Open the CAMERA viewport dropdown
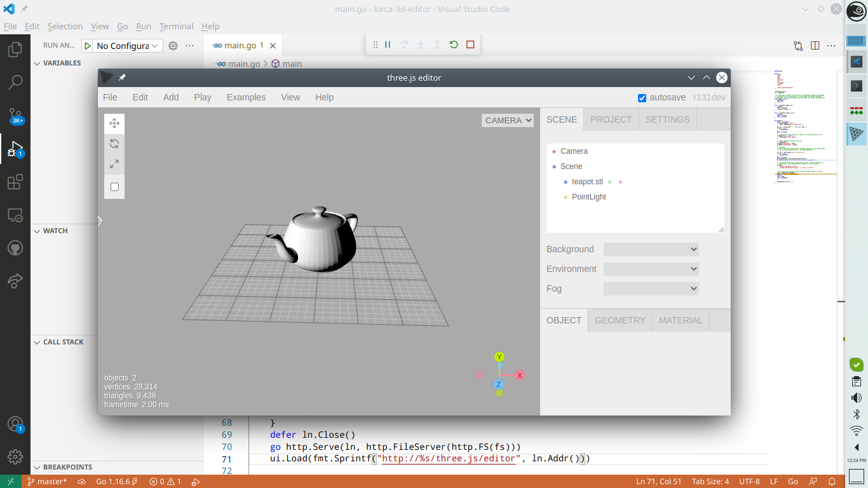This screenshot has width=868, height=488. [x=507, y=120]
